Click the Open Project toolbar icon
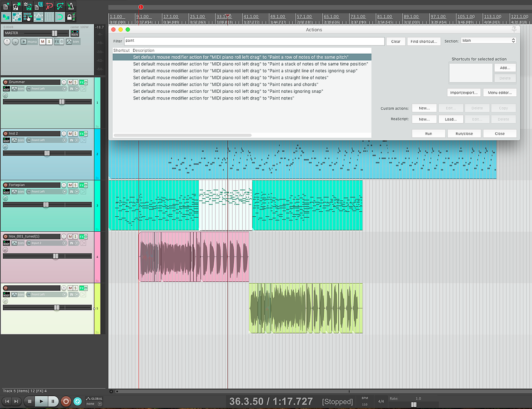The height and width of the screenshot is (409, 532). (x=17, y=6)
